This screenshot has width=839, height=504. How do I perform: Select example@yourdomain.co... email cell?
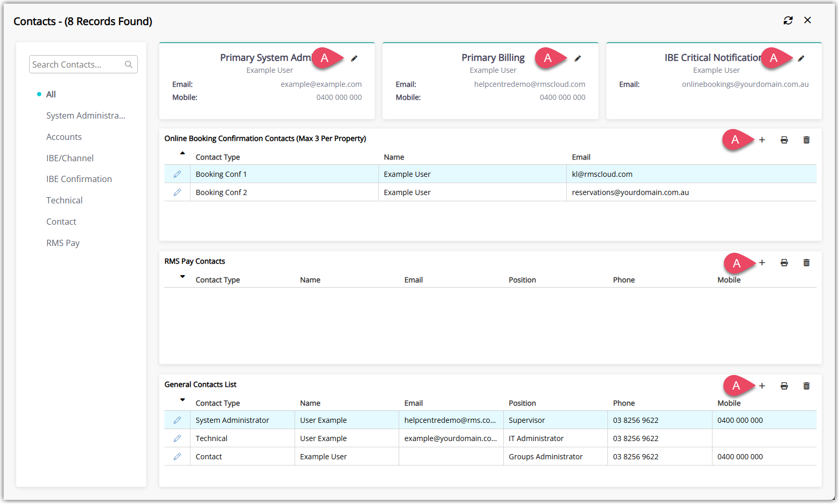pos(451,438)
